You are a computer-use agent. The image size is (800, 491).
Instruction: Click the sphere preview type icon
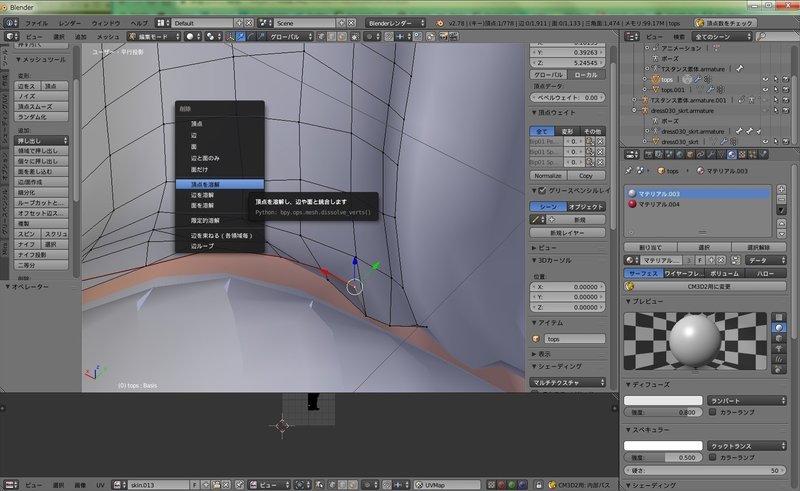point(779,328)
